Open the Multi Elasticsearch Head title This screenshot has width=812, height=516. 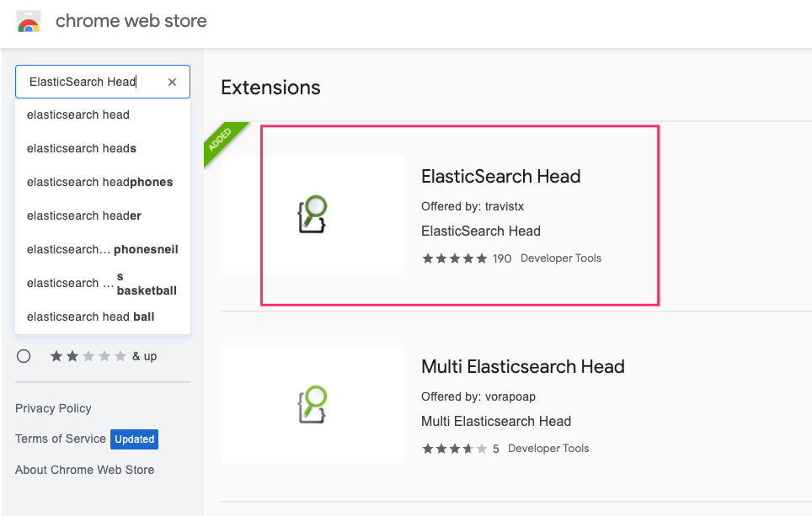pos(523,366)
